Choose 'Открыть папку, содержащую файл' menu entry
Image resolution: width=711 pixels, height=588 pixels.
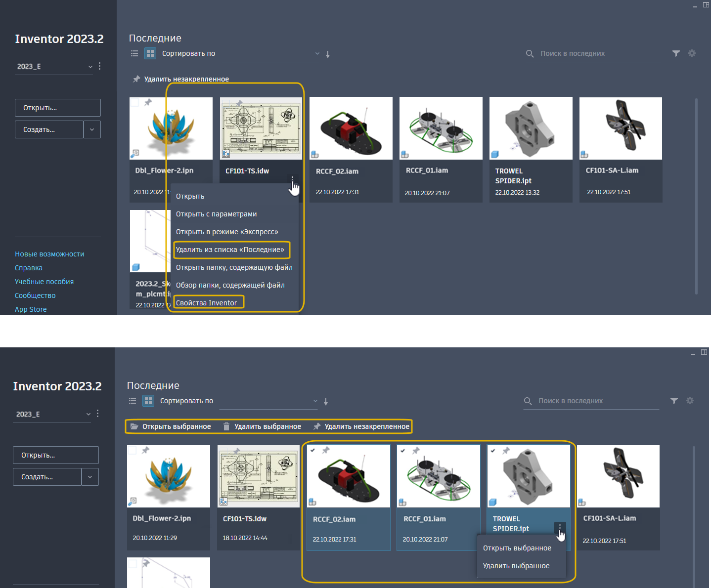(234, 267)
